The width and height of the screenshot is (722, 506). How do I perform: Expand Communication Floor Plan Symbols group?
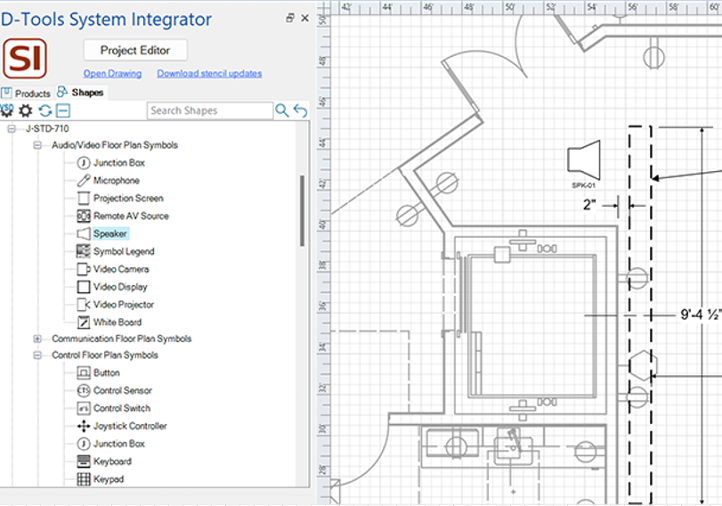38,339
